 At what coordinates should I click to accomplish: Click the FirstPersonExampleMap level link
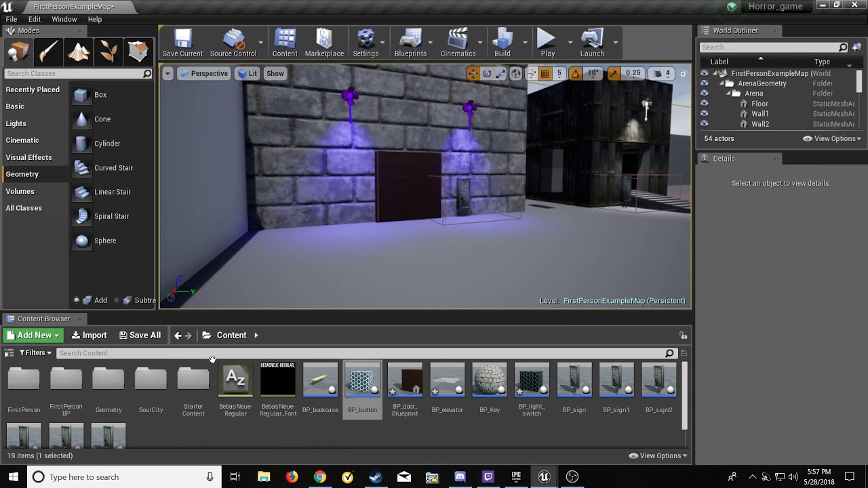625,300
